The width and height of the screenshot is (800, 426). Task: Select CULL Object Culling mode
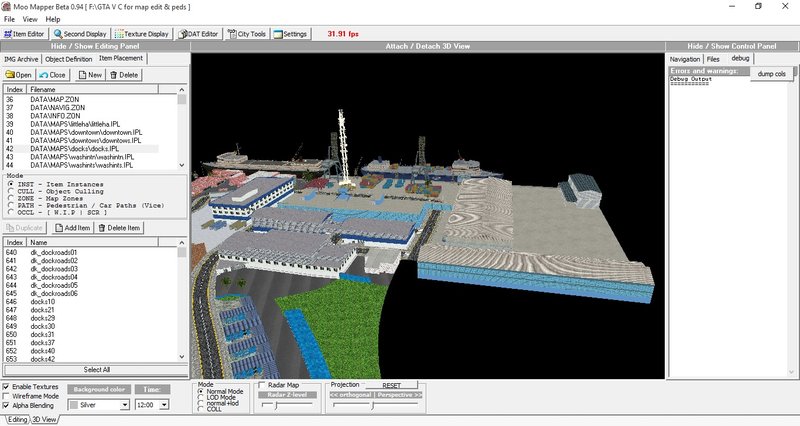tap(11, 191)
